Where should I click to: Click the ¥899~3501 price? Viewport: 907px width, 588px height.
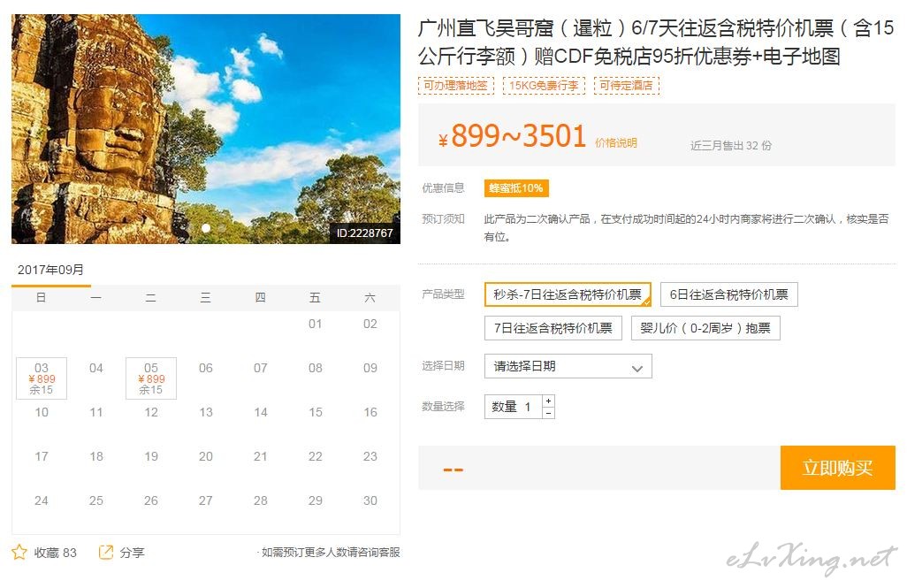tap(513, 136)
